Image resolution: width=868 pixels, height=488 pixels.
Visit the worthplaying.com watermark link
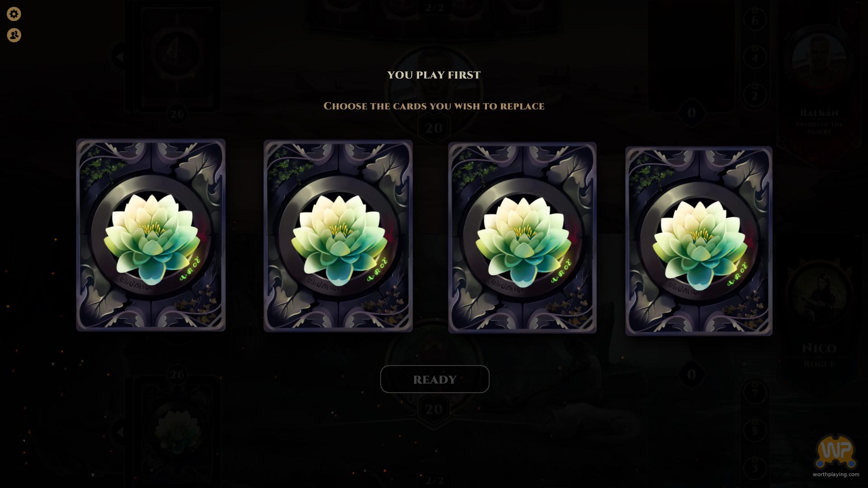click(836, 474)
